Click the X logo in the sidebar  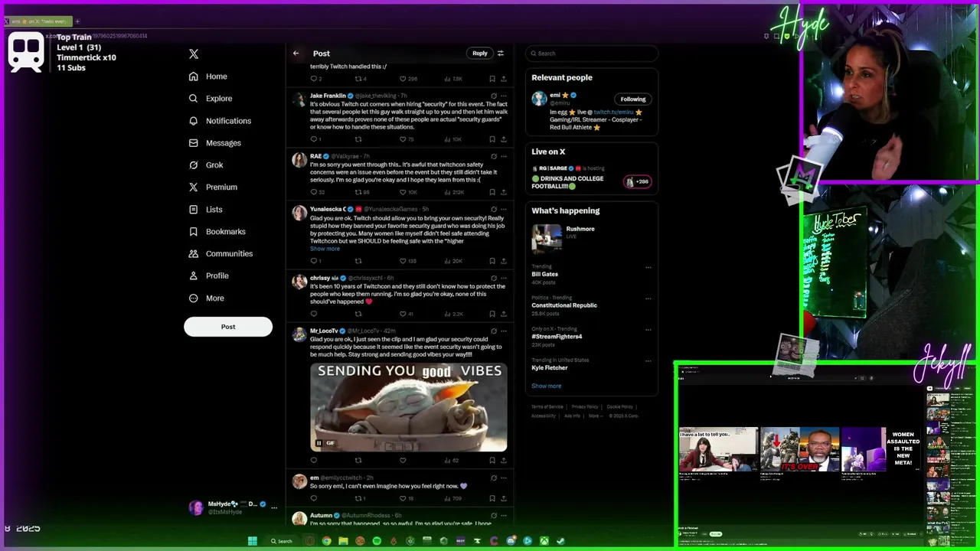tap(194, 54)
